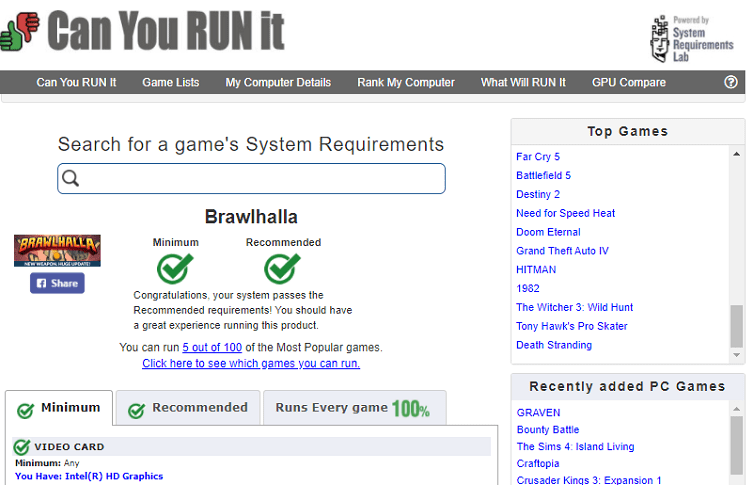Click the Can You RUN It thumbs logo
Viewport: 749px width, 485px height.
pyautogui.click(x=20, y=31)
